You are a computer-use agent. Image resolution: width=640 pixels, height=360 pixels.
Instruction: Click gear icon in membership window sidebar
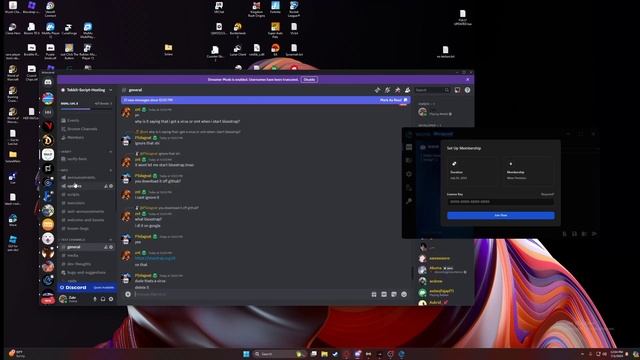(x=409, y=174)
